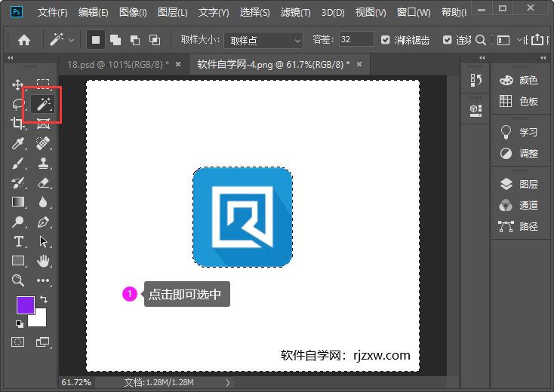Viewport: 554px width, 392px height.
Task: Select the Zoom tool in toolbox
Action: click(x=17, y=280)
